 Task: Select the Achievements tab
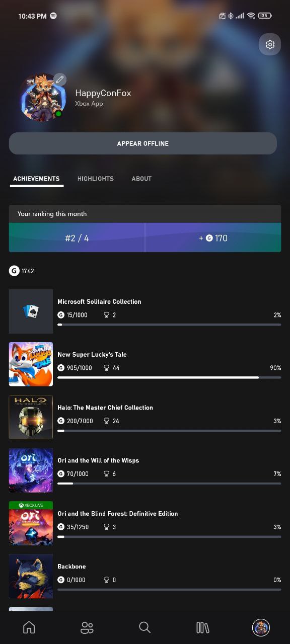point(36,179)
